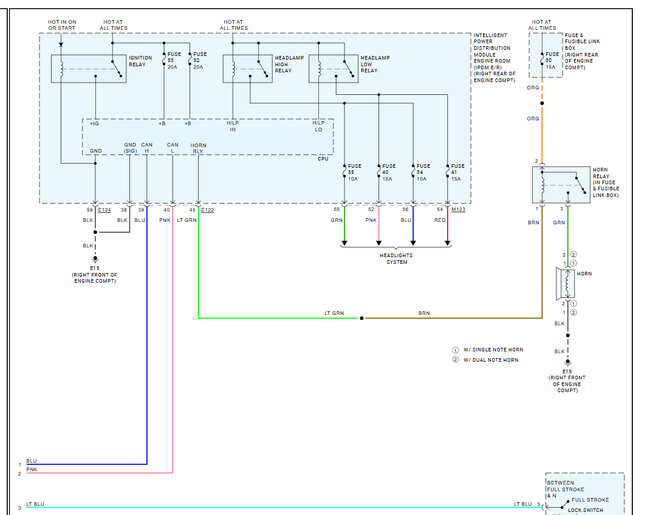The width and height of the screenshot is (650, 515).
Task: Click the HORN RELAY label text
Action: point(605,182)
